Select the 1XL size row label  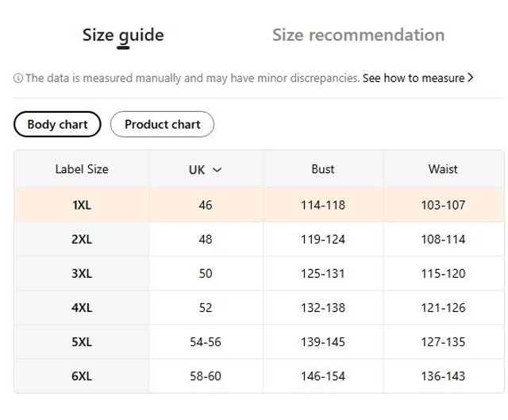pos(82,205)
